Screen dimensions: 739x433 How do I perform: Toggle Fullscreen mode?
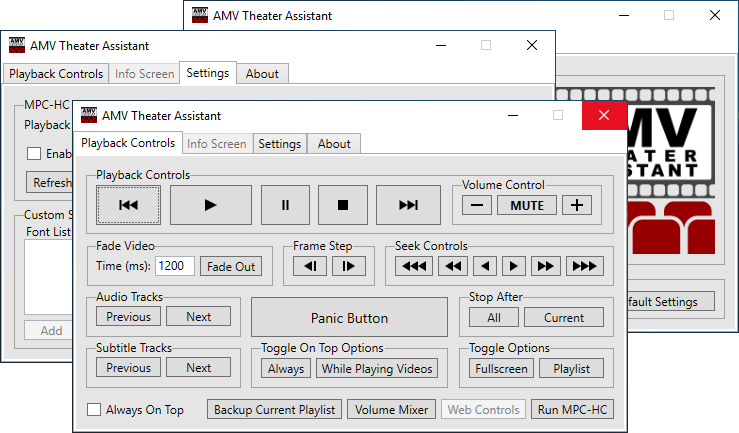coord(501,368)
